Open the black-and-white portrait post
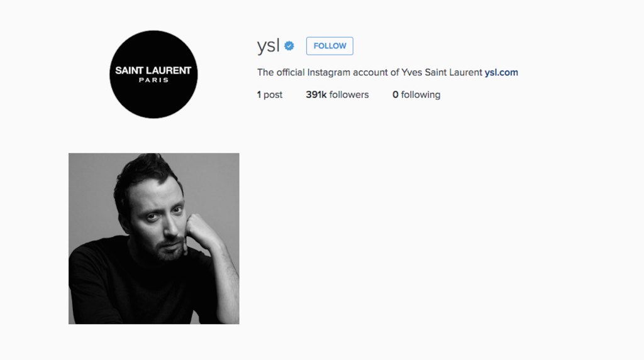 click(x=154, y=239)
